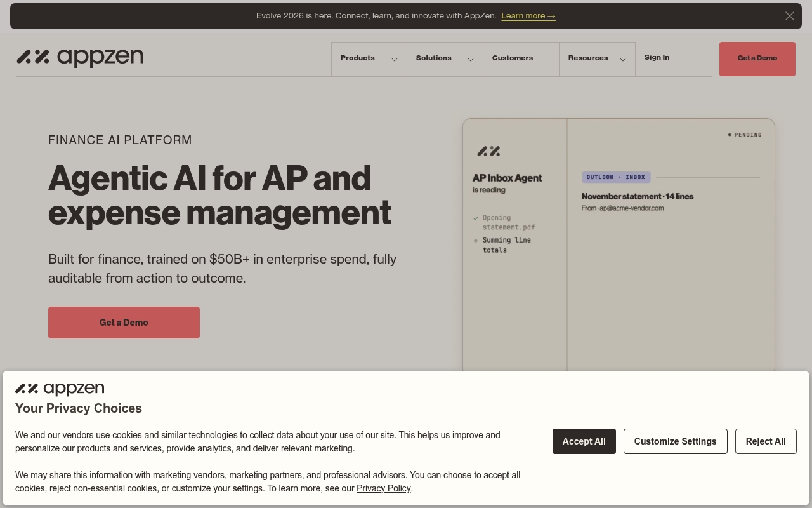Click the Agentic AI for AP headline
This screenshot has width=812, height=508.
click(219, 195)
